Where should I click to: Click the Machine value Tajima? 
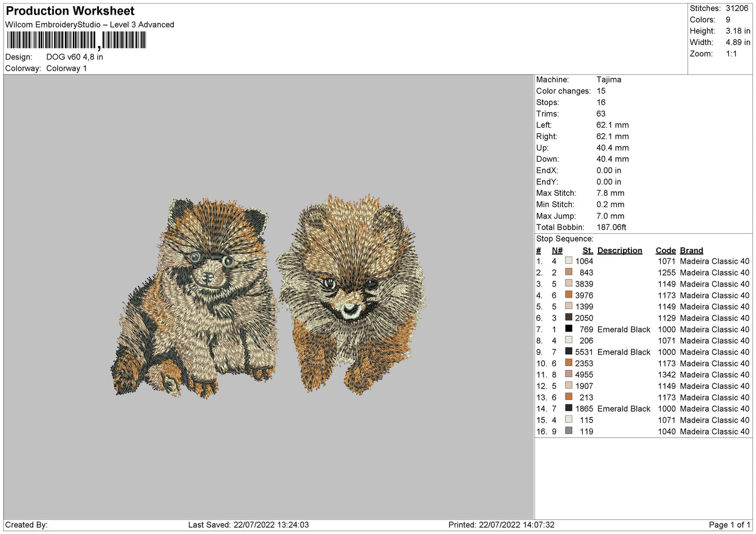609,79
